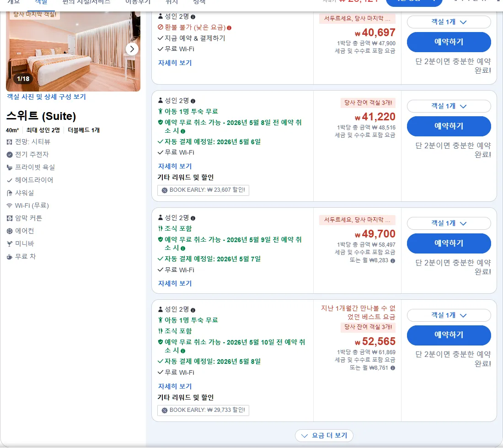Click info icon for 5월 9일 free cancellation

[x=183, y=248]
